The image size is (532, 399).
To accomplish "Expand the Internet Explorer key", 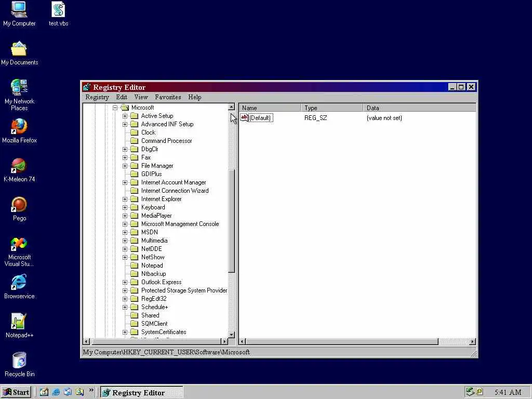I will coord(125,199).
